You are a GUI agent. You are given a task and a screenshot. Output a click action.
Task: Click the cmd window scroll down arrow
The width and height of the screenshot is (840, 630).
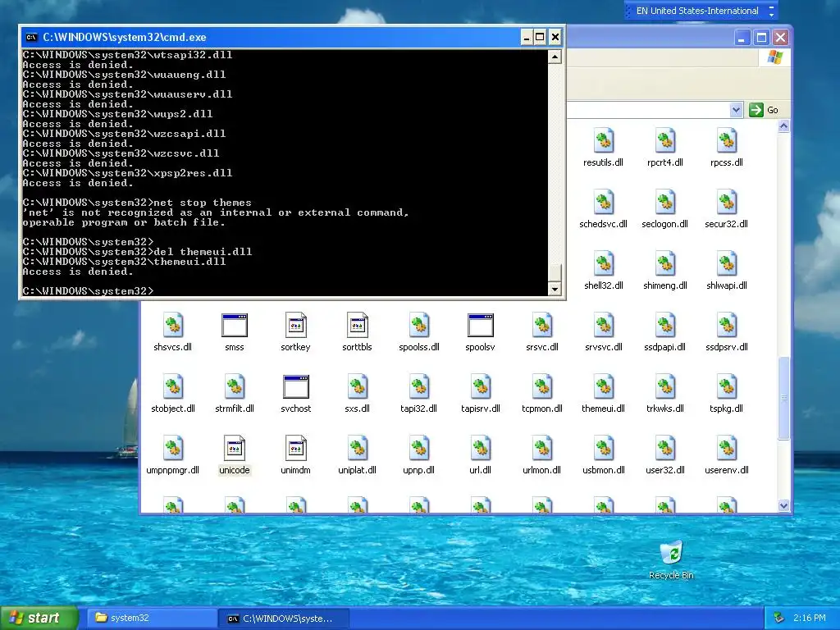pos(555,289)
